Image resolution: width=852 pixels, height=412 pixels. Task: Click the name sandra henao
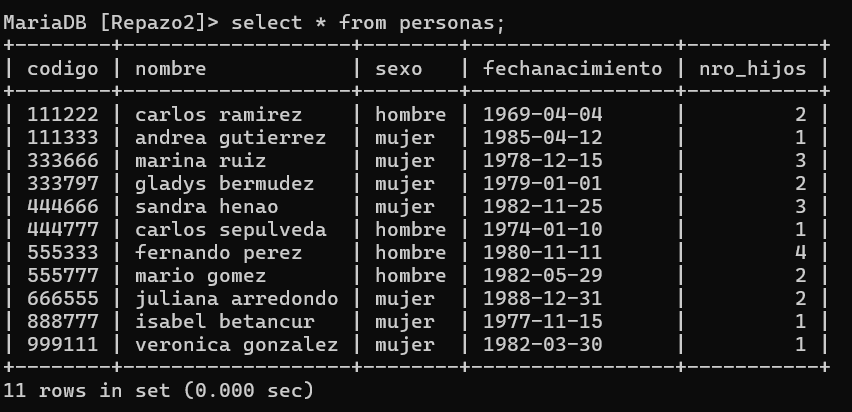(x=206, y=207)
